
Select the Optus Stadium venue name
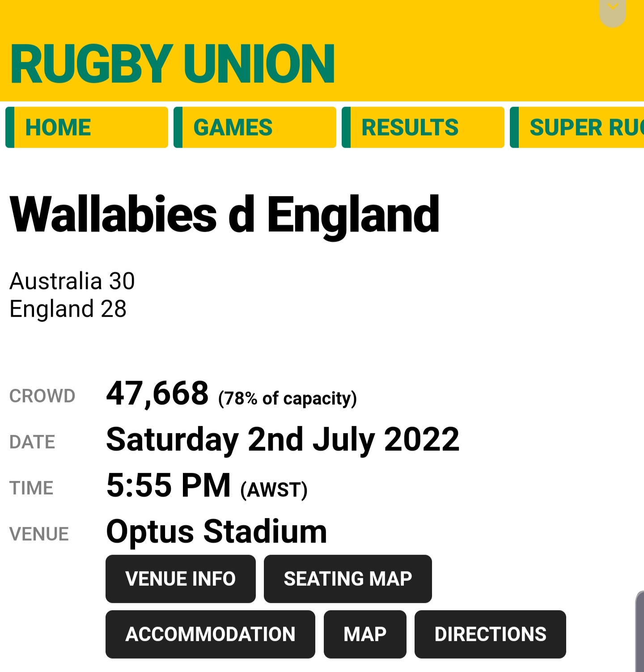click(x=216, y=532)
